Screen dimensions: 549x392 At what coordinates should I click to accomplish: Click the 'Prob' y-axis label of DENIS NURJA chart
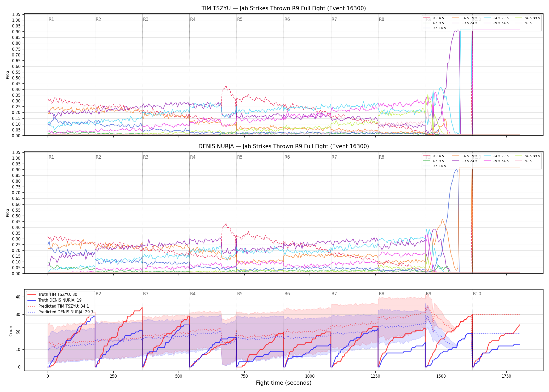coord(8,213)
